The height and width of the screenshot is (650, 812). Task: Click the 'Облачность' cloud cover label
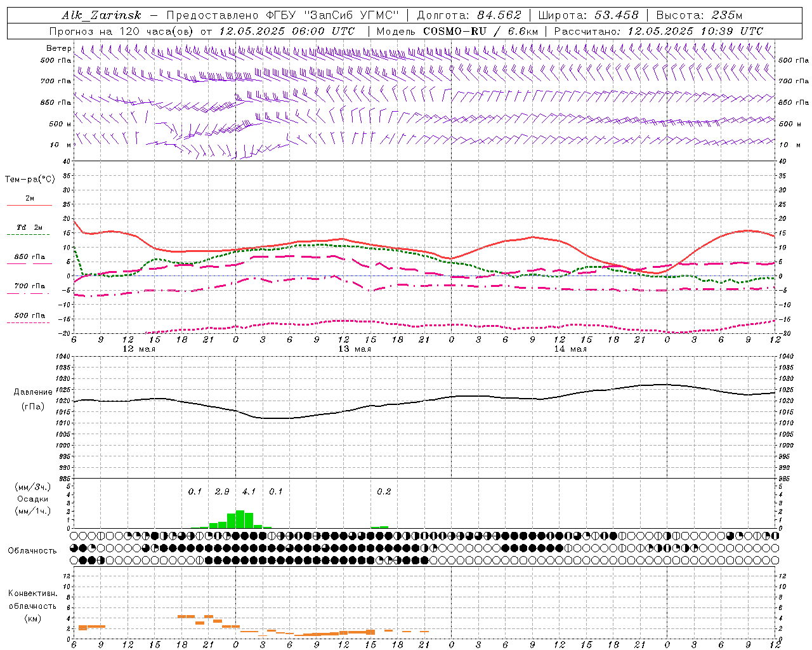(32, 550)
